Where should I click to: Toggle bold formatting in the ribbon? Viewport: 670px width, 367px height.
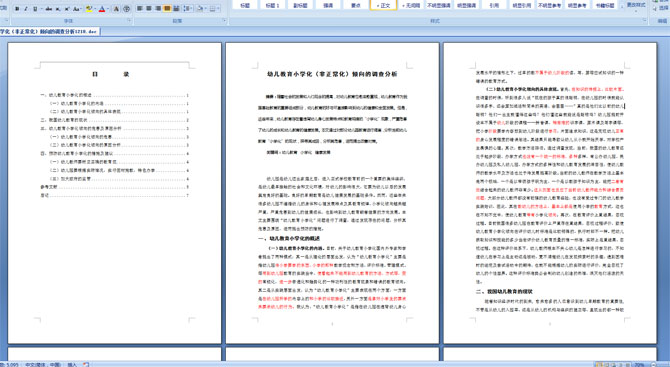pyautogui.click(x=17, y=9)
